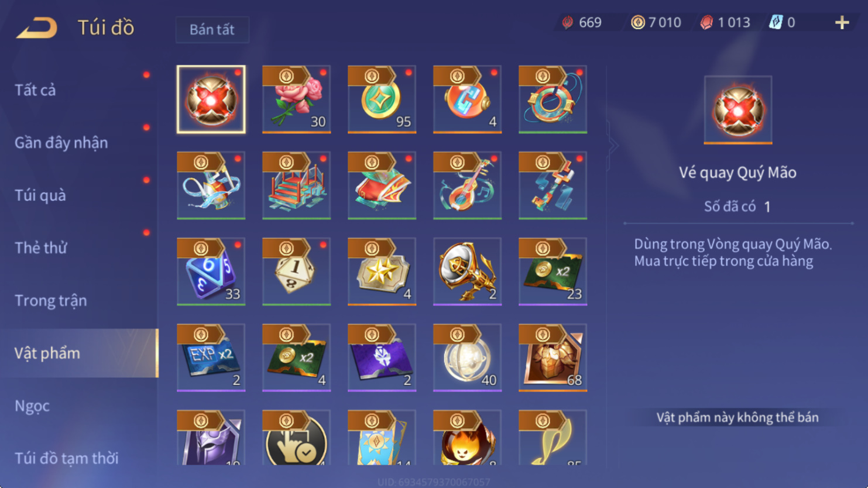Collapse the detail panel side arrow

[612, 146]
